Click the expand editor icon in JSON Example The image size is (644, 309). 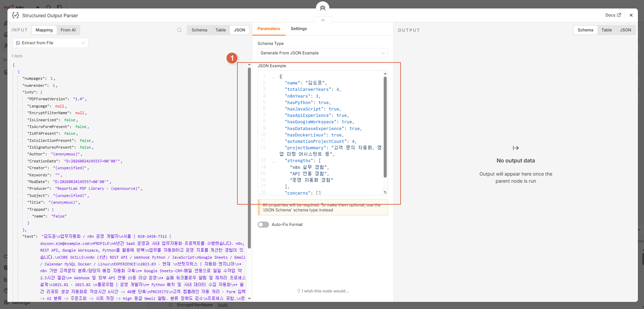point(385,192)
